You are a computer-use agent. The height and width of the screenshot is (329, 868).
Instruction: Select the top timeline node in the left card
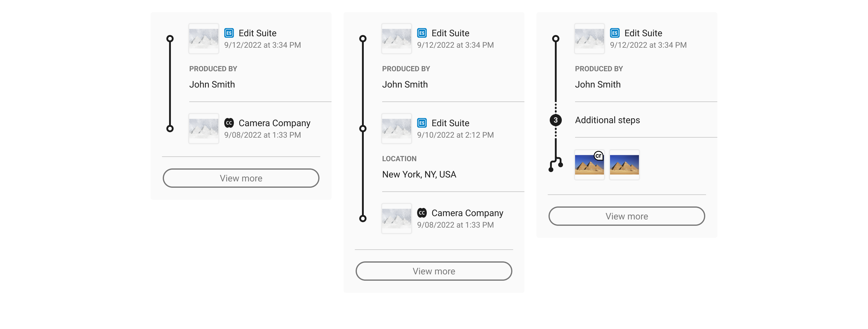tap(170, 39)
